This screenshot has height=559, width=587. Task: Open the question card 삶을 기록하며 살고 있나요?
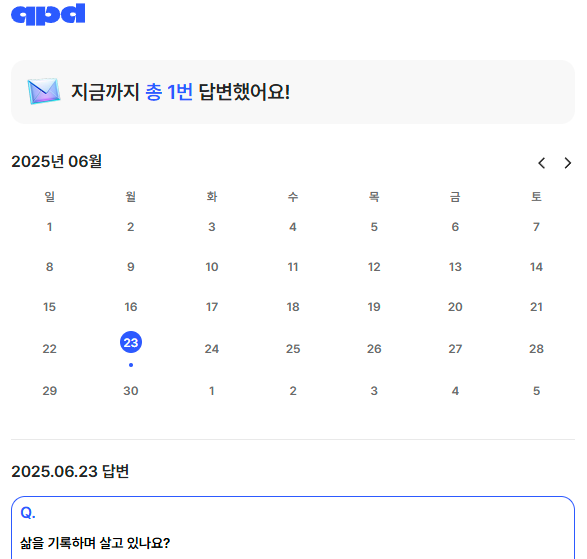[293, 528]
